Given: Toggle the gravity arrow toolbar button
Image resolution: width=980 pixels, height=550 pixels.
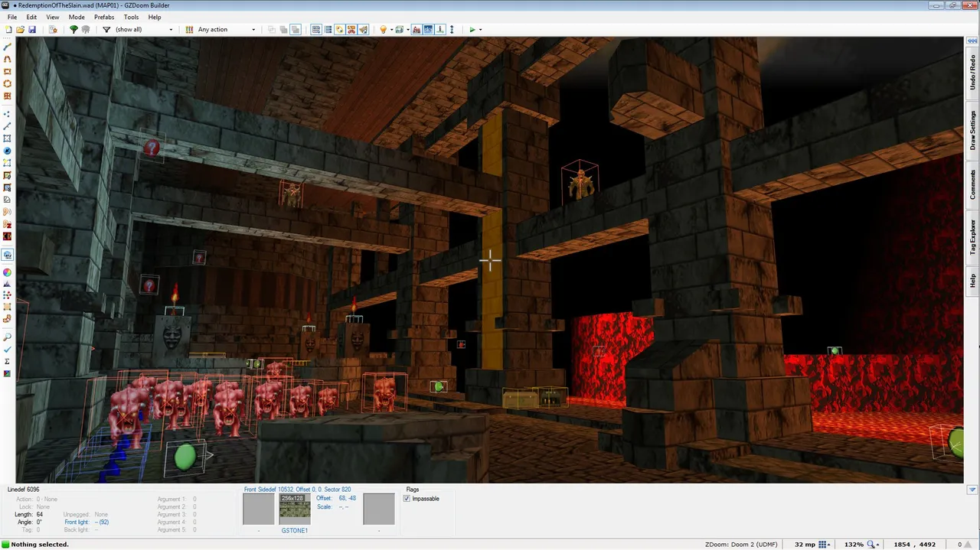Looking at the screenshot, I should (x=440, y=30).
